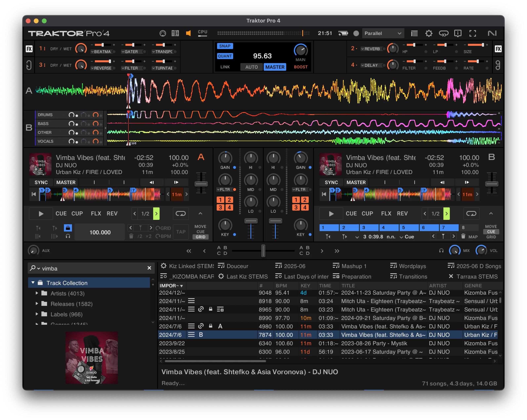Click Deck A skip-to-start icon on stripe
The width and height of the screenshot is (527, 420).
[x=34, y=194]
